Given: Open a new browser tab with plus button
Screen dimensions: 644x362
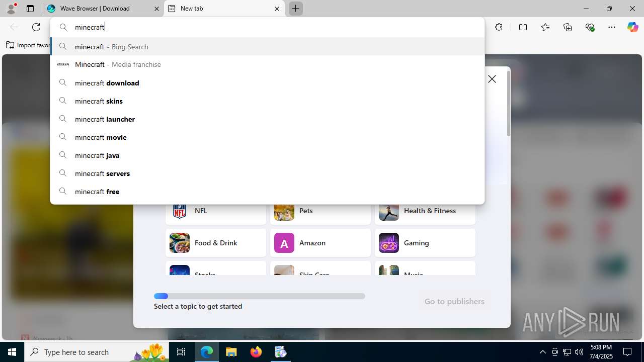Looking at the screenshot, I should tap(296, 9).
